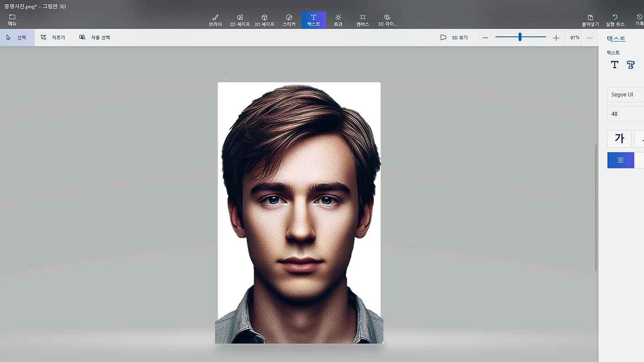644x362 pixels.
Task: Open the font size 48 dropdown
Action: point(625,114)
